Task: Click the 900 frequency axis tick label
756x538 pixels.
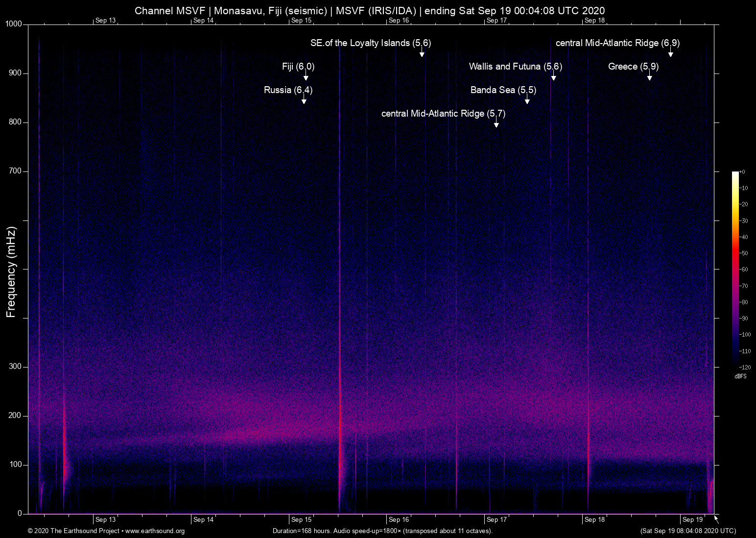Action: click(16, 73)
